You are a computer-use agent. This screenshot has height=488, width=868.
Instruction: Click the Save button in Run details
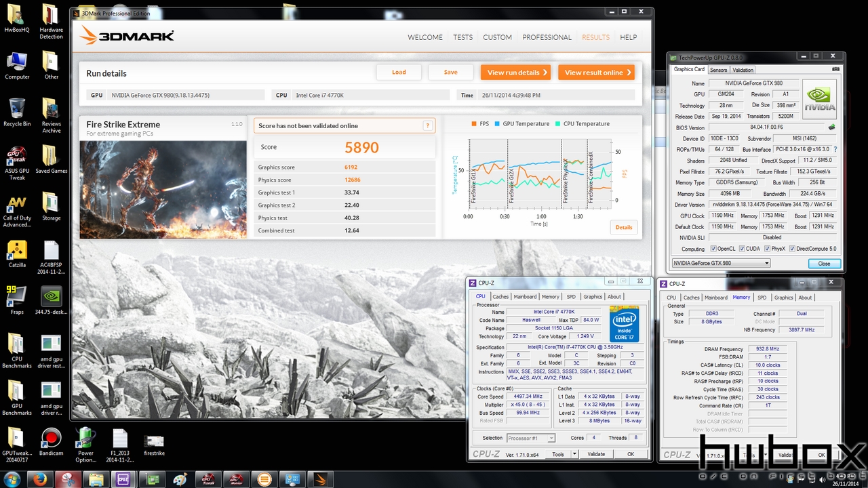[451, 73]
